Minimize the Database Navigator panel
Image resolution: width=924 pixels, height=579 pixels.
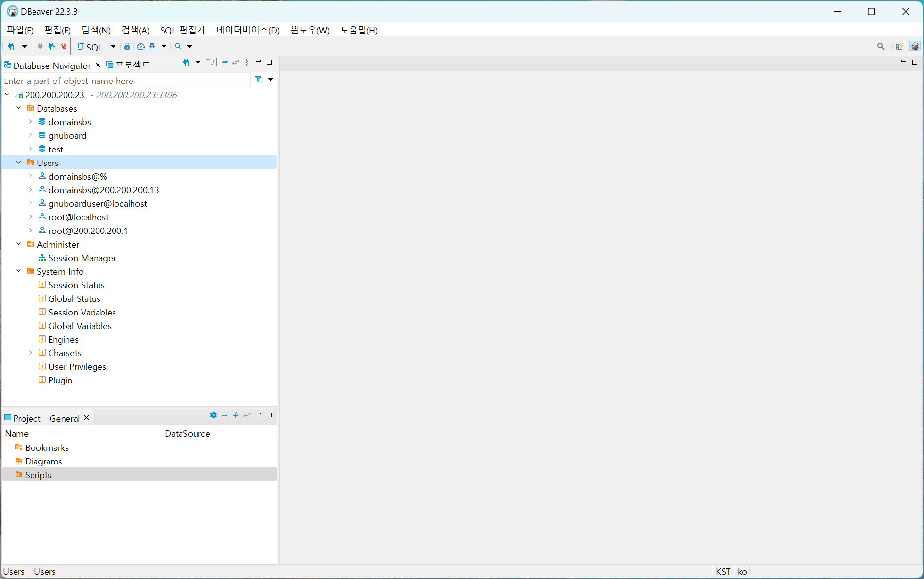pyautogui.click(x=258, y=62)
